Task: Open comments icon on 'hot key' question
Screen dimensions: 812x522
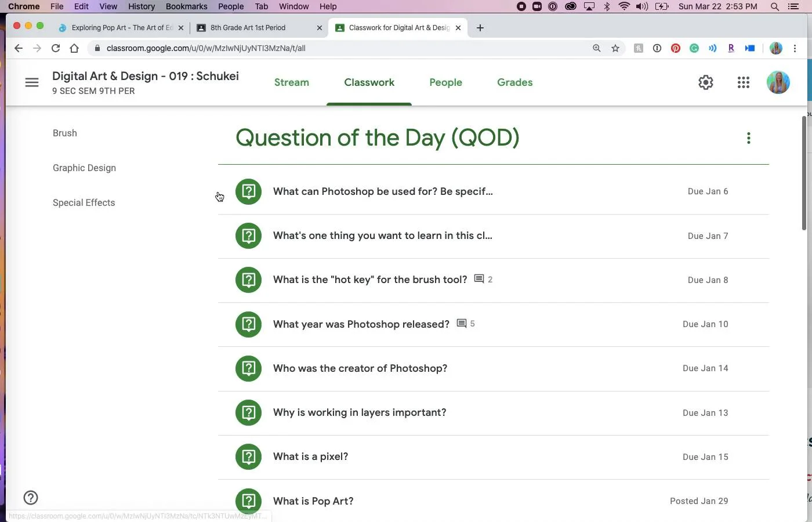Action: click(x=479, y=279)
